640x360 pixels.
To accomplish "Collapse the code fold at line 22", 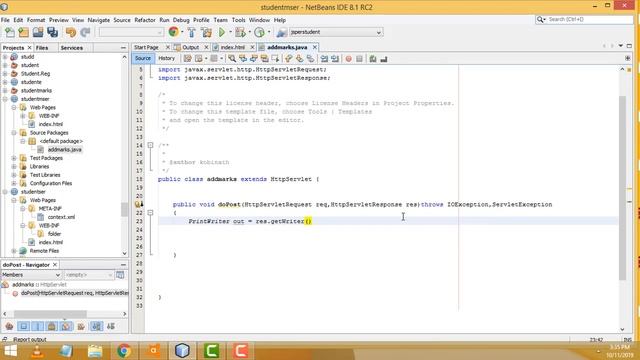I will pyautogui.click(x=150, y=213).
